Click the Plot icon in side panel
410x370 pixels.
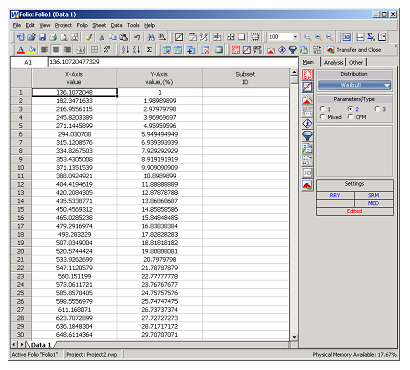click(307, 87)
